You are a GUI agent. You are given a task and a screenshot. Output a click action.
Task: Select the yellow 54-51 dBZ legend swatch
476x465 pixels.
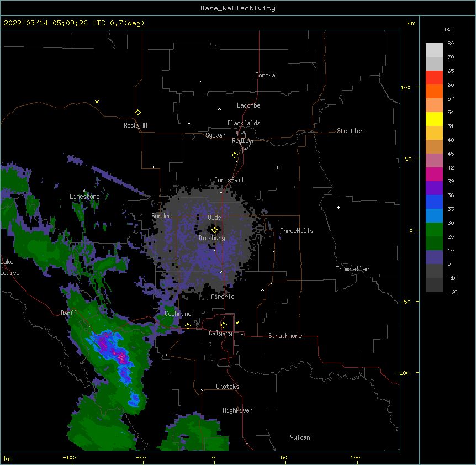point(434,119)
